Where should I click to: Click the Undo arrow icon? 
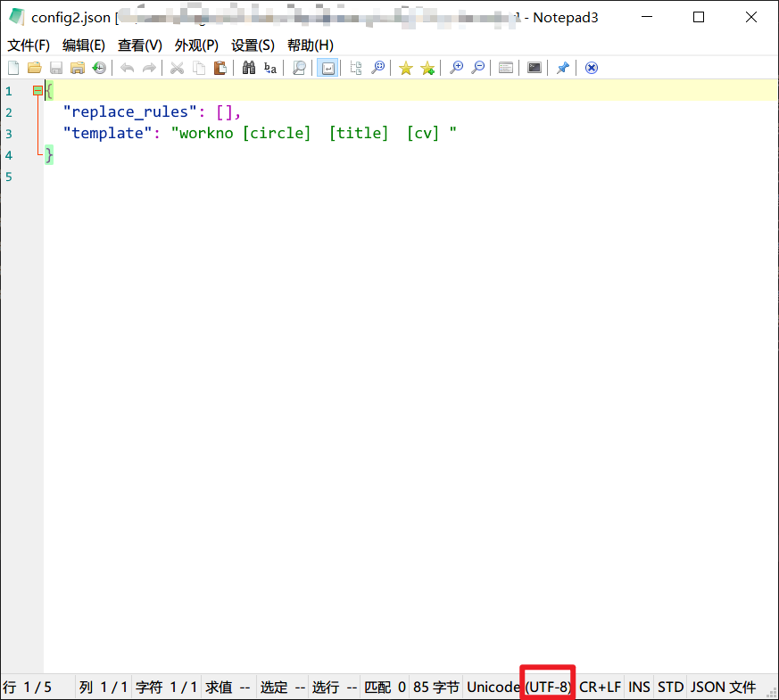pos(127,67)
